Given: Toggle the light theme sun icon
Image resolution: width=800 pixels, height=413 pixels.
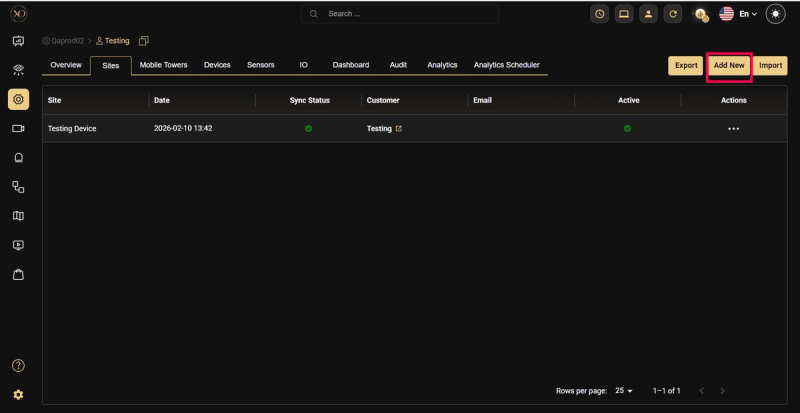Looking at the screenshot, I should (x=776, y=14).
